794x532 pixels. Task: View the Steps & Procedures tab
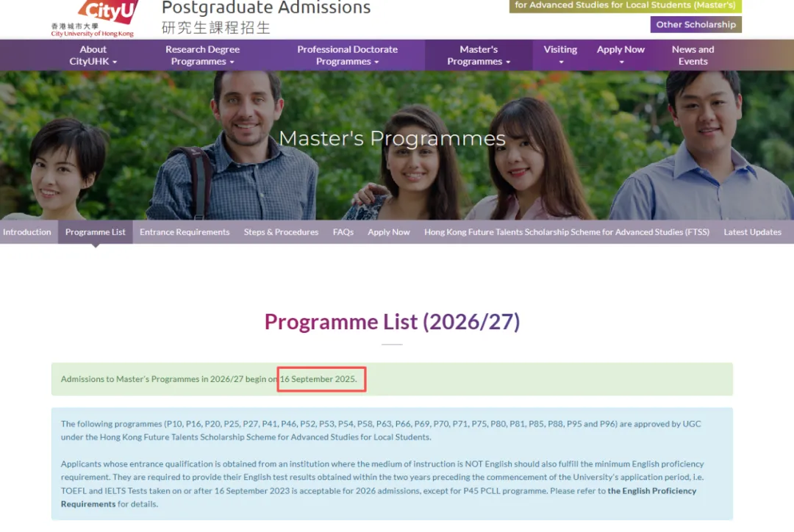[281, 232]
